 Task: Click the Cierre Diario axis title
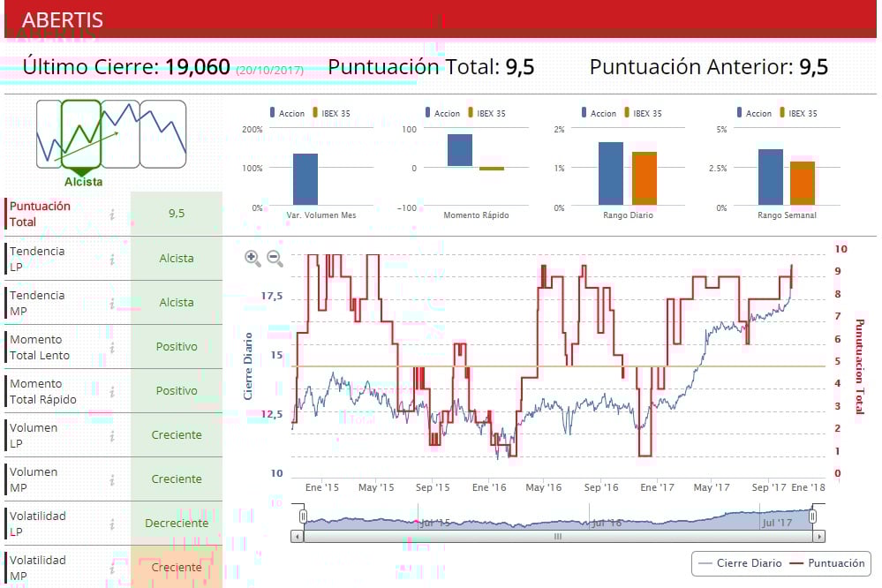pos(247,366)
